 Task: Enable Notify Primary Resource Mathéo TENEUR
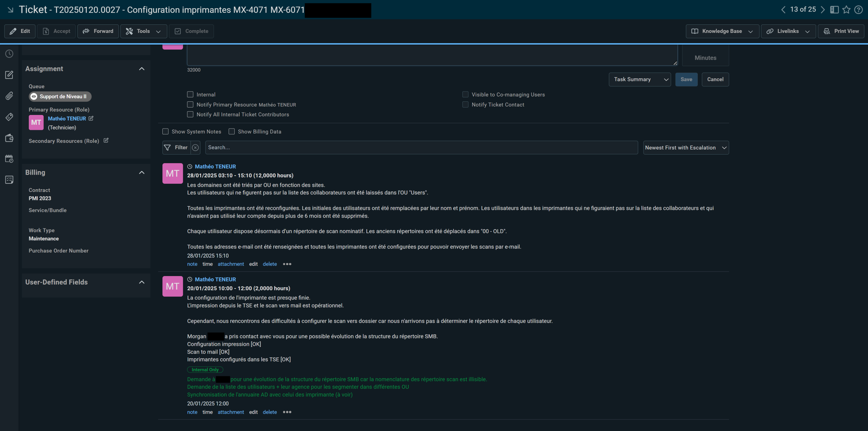[190, 104]
